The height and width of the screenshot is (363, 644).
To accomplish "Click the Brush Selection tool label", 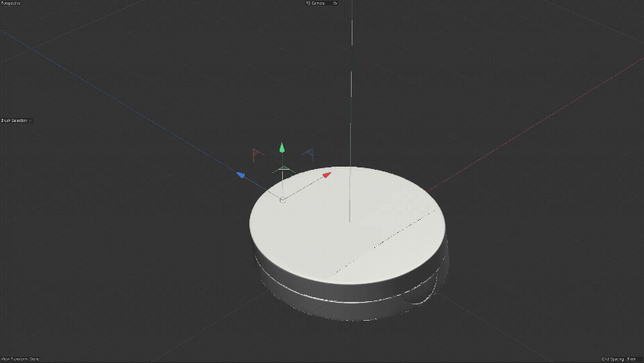I will click(x=14, y=120).
